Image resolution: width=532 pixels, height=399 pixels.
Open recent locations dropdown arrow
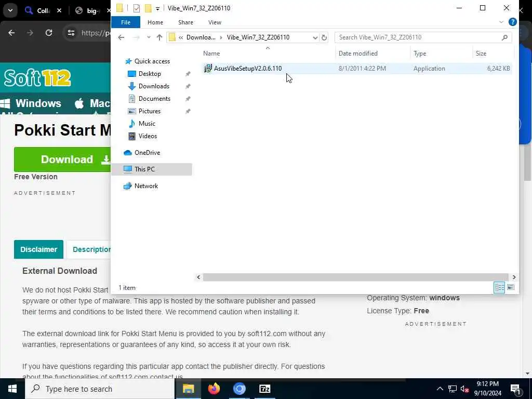point(149,37)
